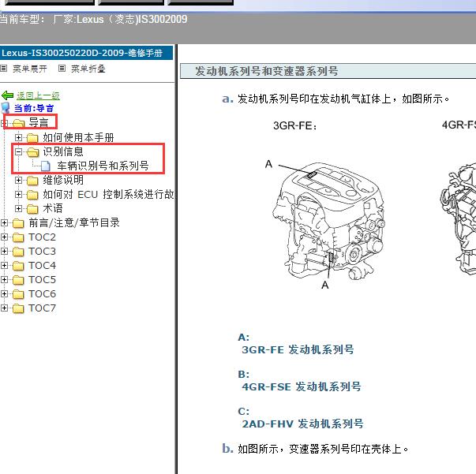Image resolution: width=476 pixels, height=474 pixels.
Task: Open the 返回上一级 link
Action: point(38,95)
